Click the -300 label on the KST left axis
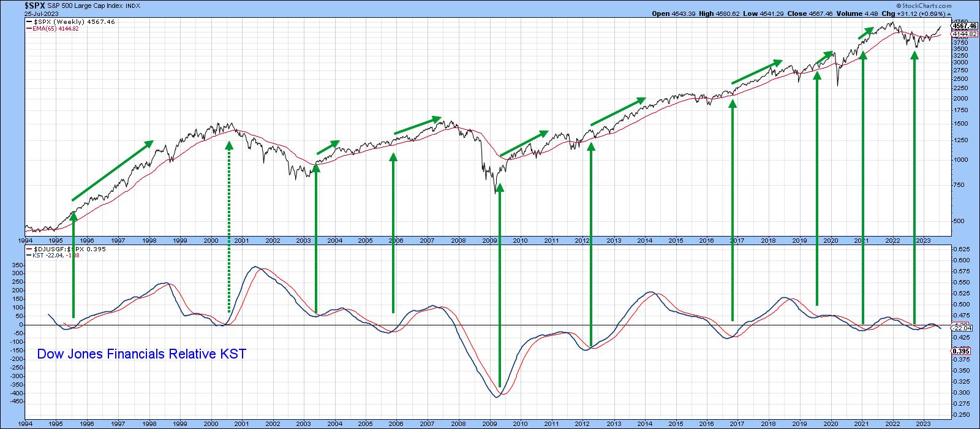Image resolution: width=980 pixels, height=429 pixels. pyautogui.click(x=16, y=376)
